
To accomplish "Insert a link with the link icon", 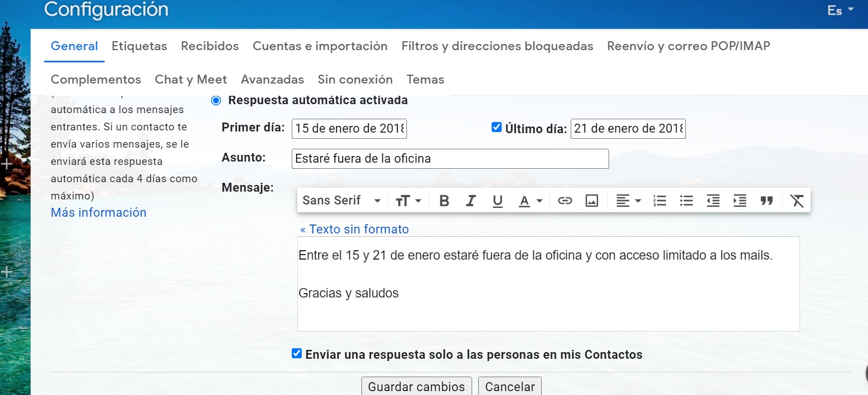I will (565, 201).
